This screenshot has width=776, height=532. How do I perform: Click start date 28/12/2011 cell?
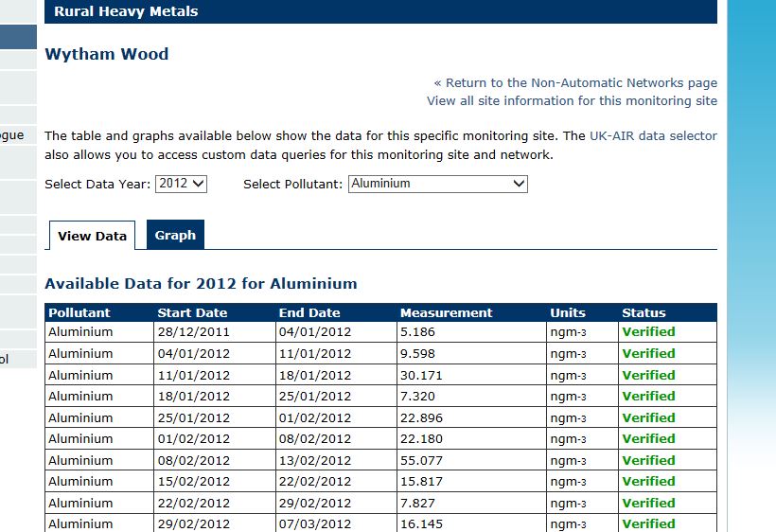(193, 332)
